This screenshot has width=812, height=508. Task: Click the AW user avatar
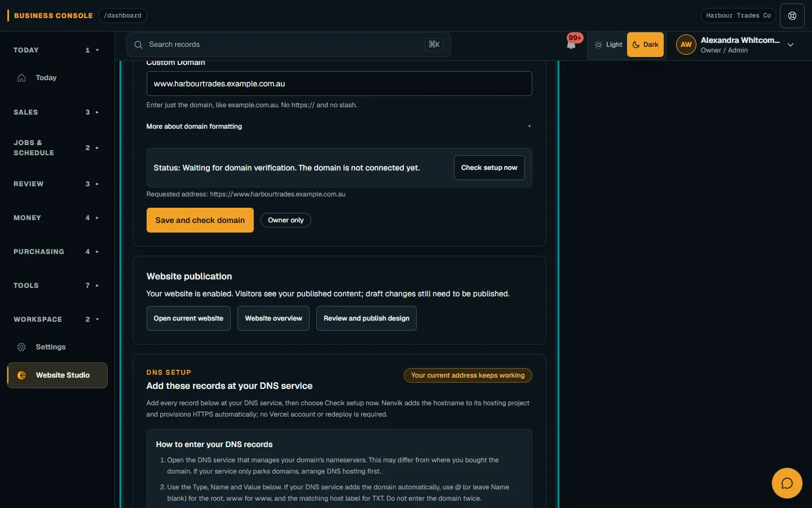click(686, 45)
